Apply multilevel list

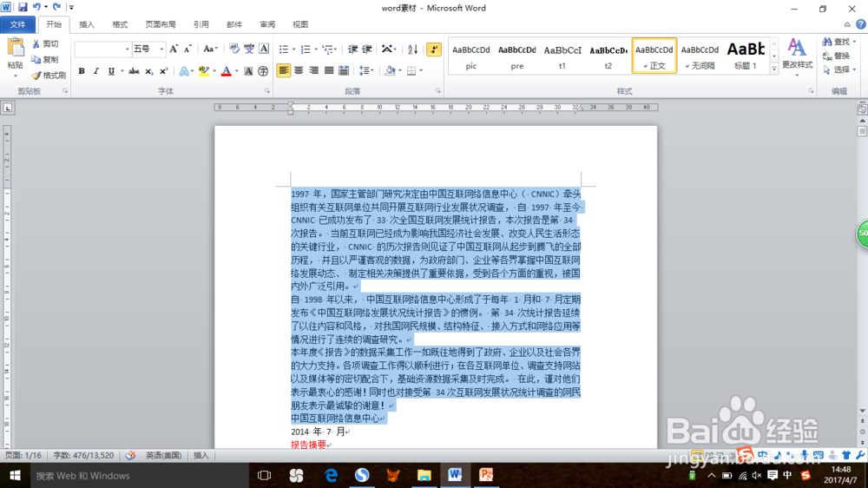[x=328, y=49]
